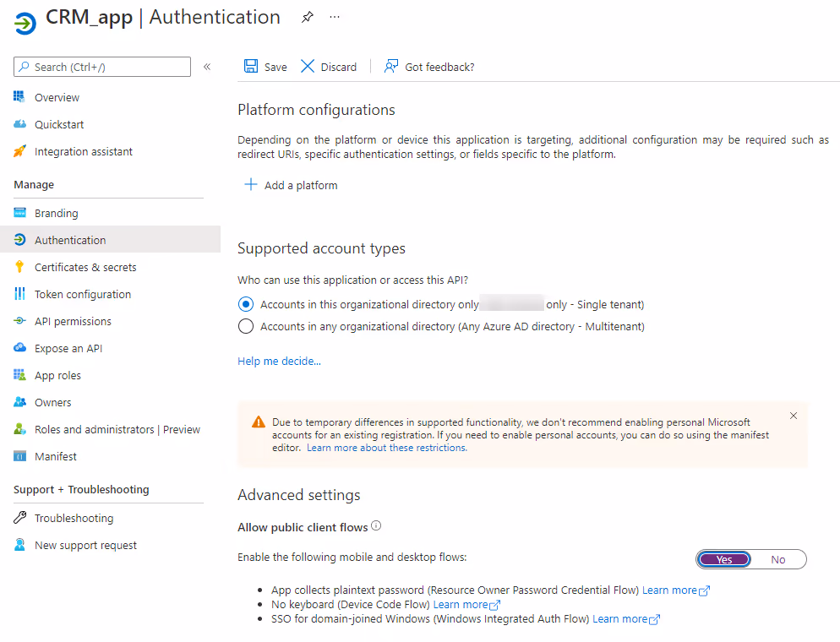Pin the CRM_app blade
The height and width of the screenshot is (642, 840).
(307, 17)
